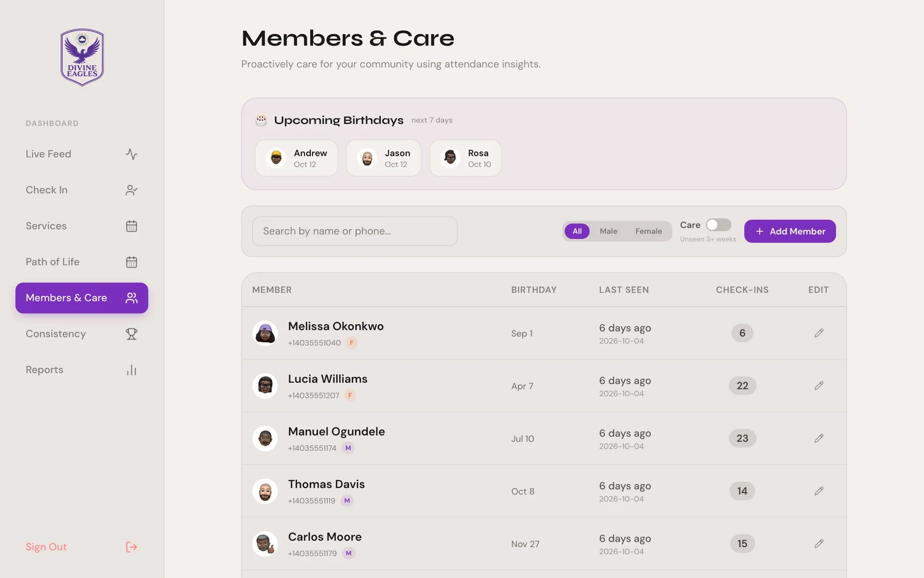Viewport: 924px width, 578px height.
Task: Click the Consistency trophy icon
Action: click(131, 334)
